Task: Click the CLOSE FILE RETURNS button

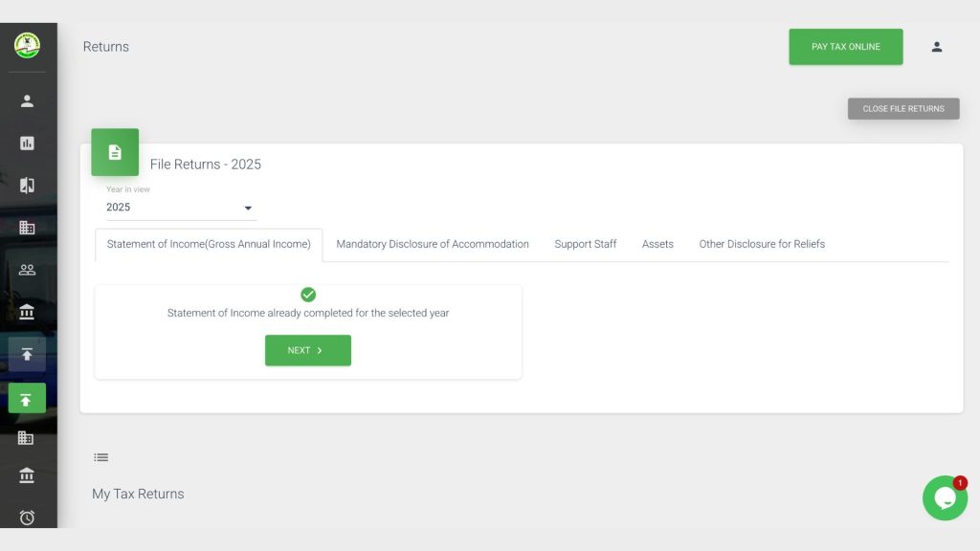Action: (x=902, y=108)
